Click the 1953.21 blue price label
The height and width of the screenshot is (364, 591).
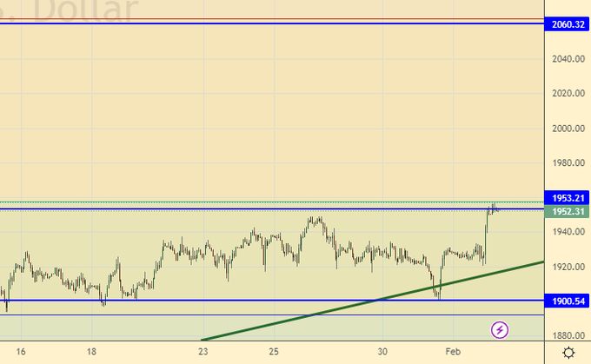(x=567, y=198)
